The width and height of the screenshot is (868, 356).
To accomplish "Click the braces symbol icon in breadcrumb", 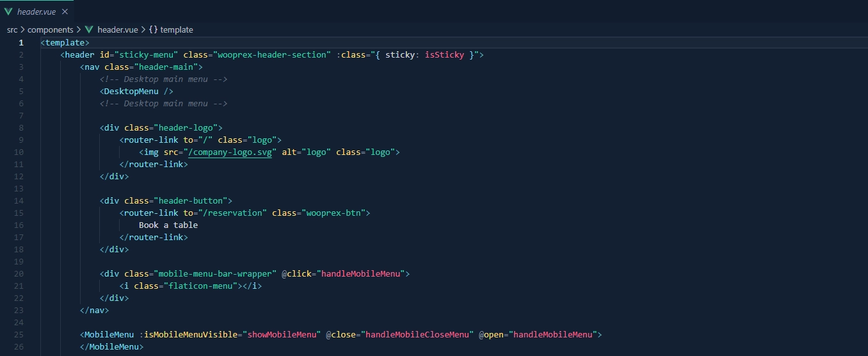I will coord(153,29).
